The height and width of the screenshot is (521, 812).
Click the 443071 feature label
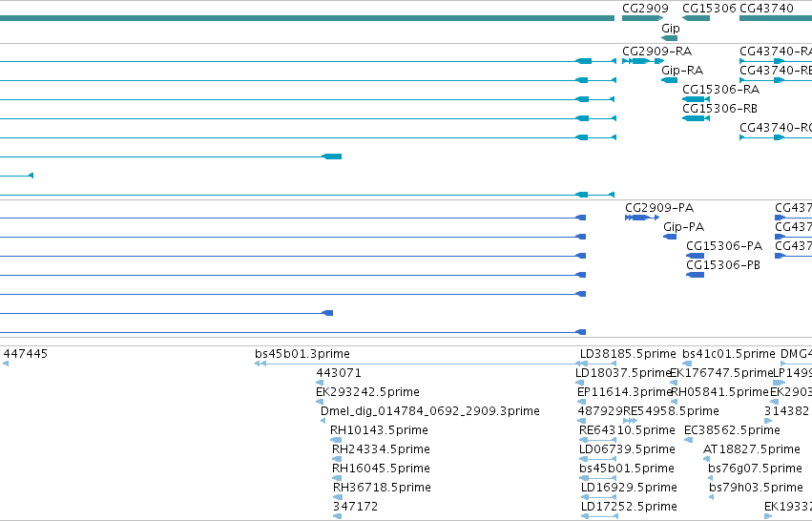[339, 373]
